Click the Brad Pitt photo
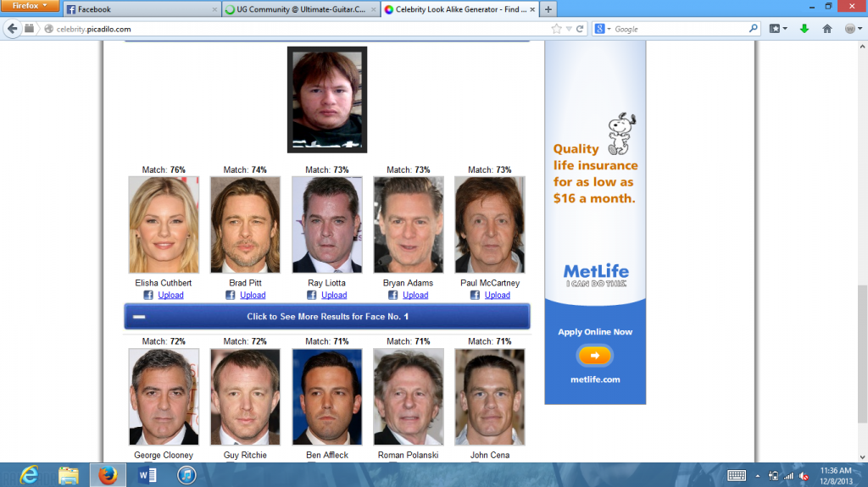 click(x=245, y=224)
